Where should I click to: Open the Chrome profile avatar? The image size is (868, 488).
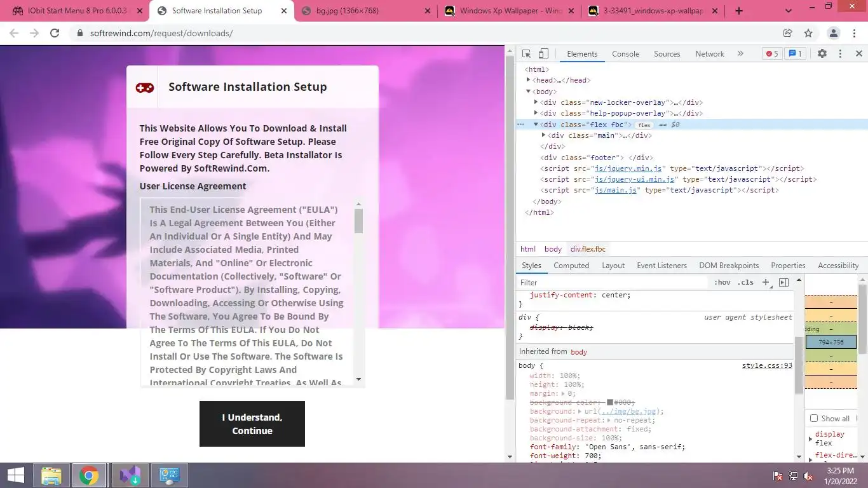coord(834,33)
